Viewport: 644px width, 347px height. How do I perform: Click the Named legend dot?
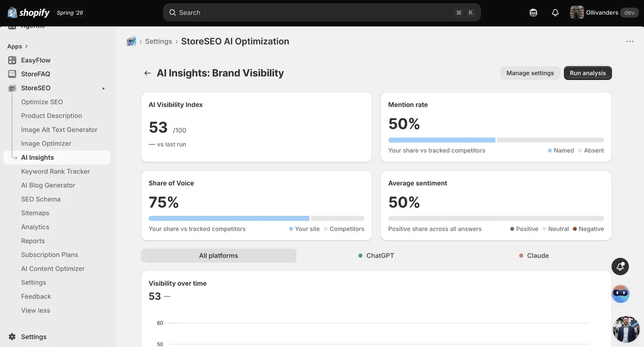tap(550, 150)
